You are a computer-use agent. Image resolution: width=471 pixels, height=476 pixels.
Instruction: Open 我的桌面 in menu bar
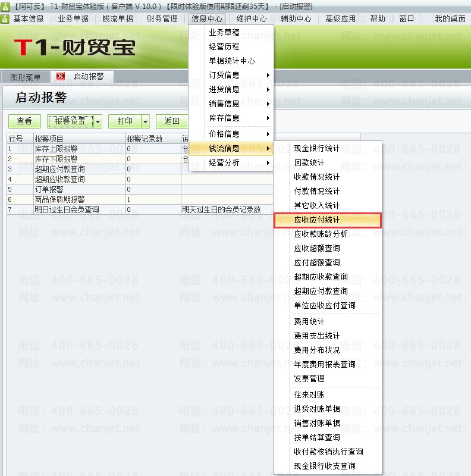click(x=450, y=19)
